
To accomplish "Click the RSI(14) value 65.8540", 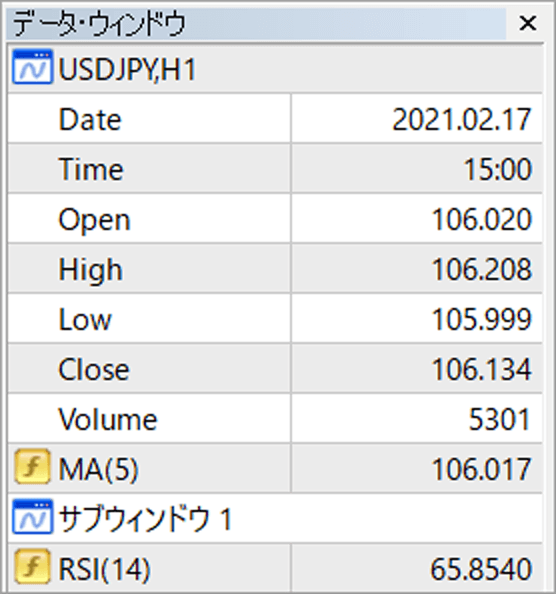I will coord(481,569).
